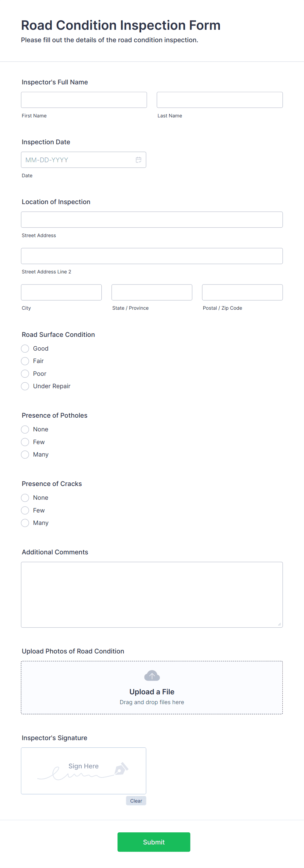Choose Under Repair for road surface
Screen dimensions: 304x868
[x=25, y=386]
